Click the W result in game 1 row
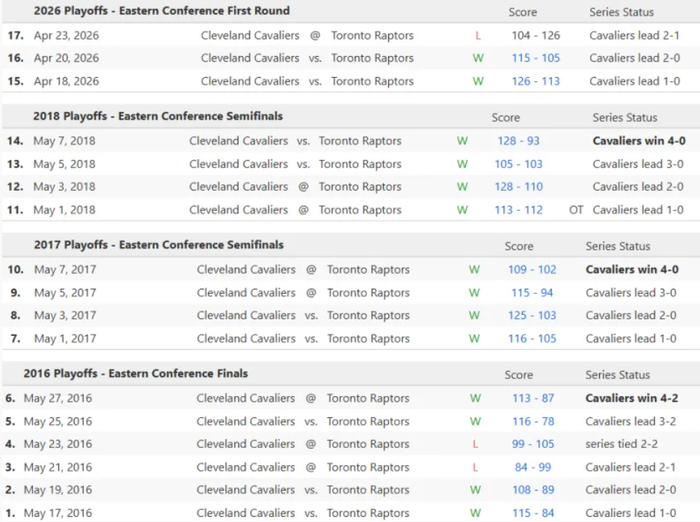 (475, 513)
